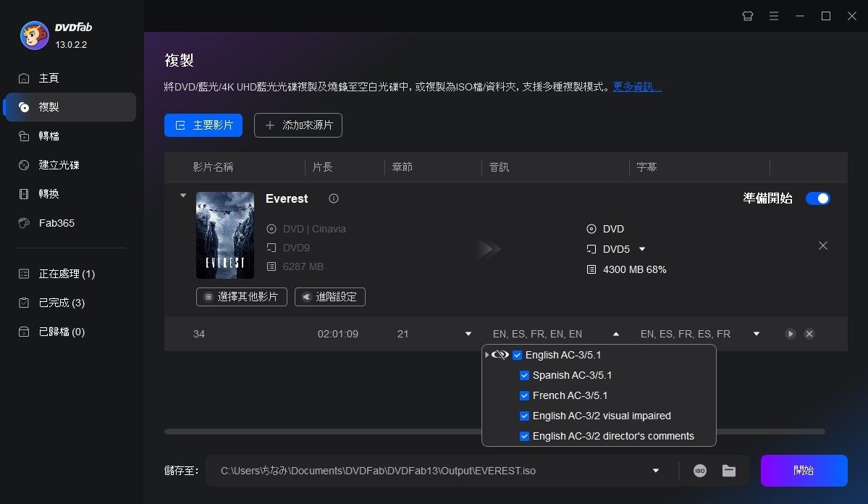Browse output folder with the folder icon
This screenshot has width=868, height=504.
(729, 471)
